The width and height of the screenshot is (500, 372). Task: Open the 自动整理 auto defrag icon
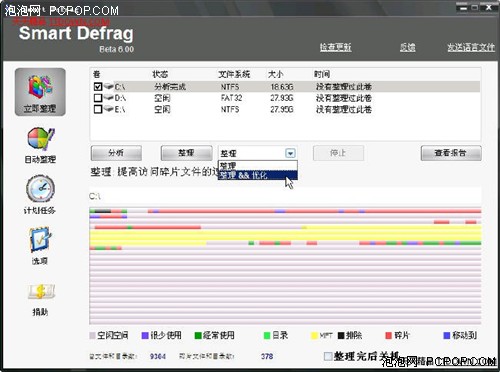click(40, 139)
